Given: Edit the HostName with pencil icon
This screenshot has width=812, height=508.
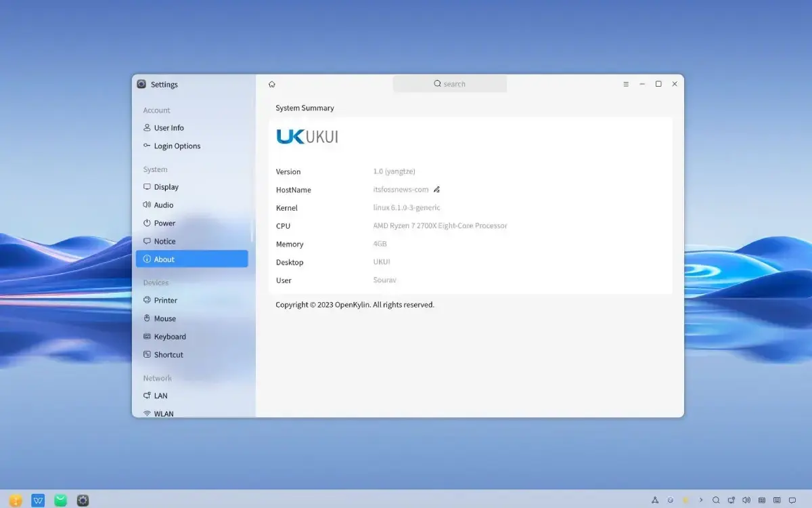Looking at the screenshot, I should [436, 190].
